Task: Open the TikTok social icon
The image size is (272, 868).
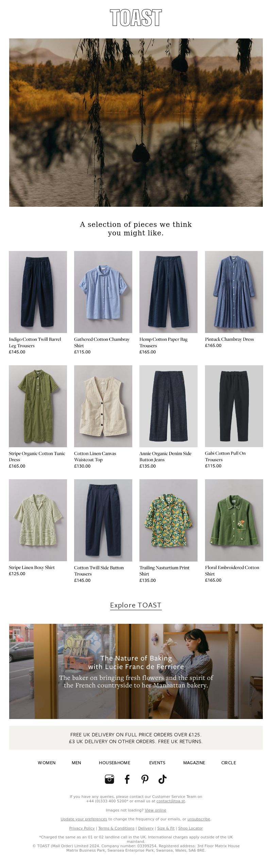Action: point(163,779)
